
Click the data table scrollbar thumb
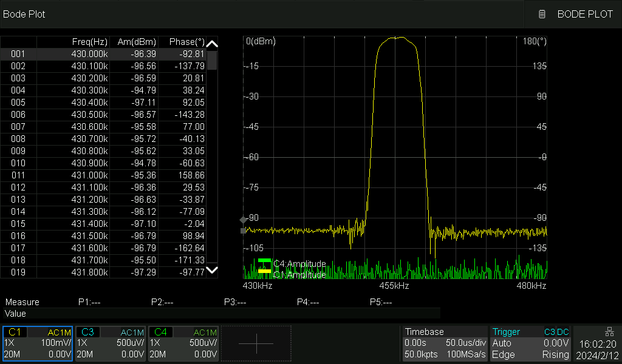click(212, 60)
